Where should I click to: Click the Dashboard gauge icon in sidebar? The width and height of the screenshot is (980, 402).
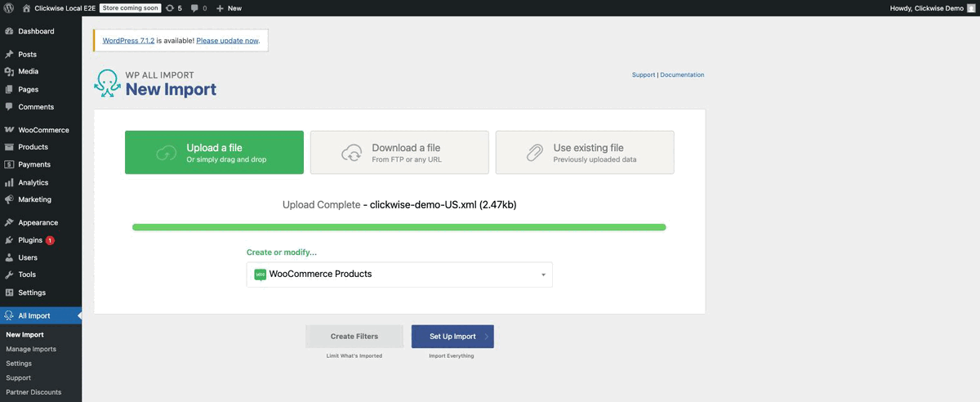[x=9, y=31]
